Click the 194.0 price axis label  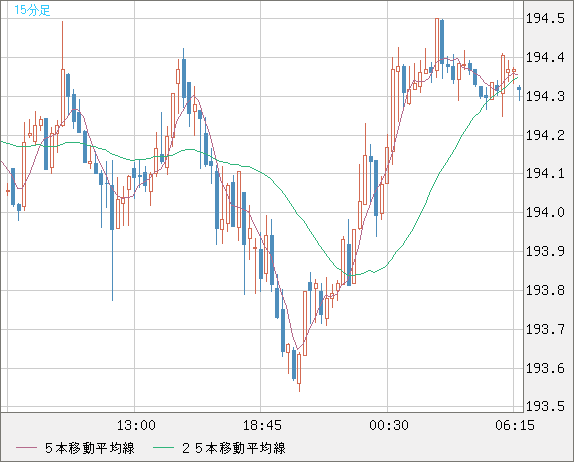545,212
